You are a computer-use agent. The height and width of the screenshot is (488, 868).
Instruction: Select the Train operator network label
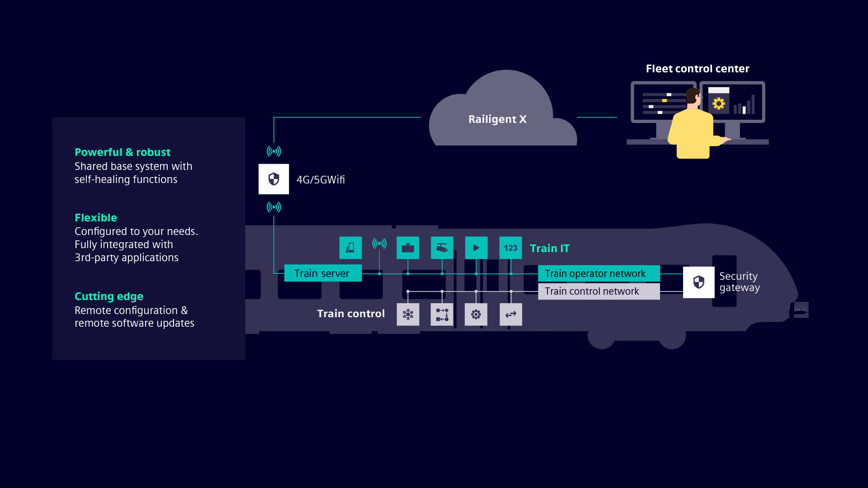[599, 273]
